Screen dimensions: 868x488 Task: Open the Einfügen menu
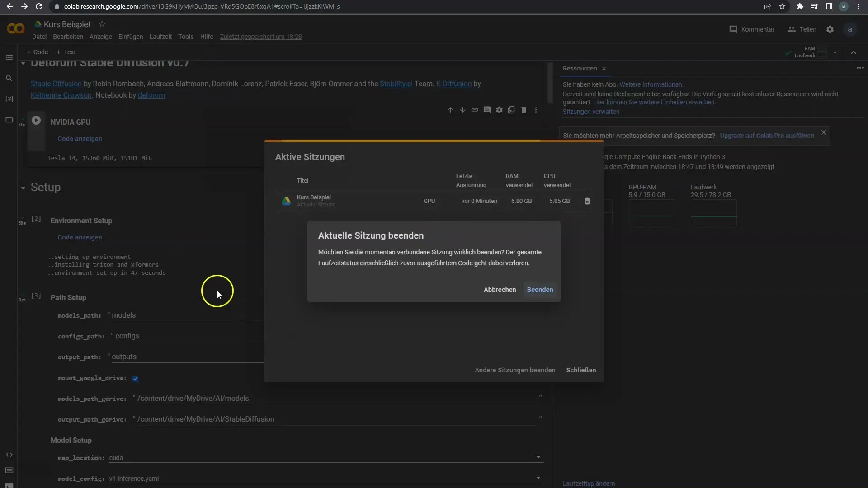[131, 37]
